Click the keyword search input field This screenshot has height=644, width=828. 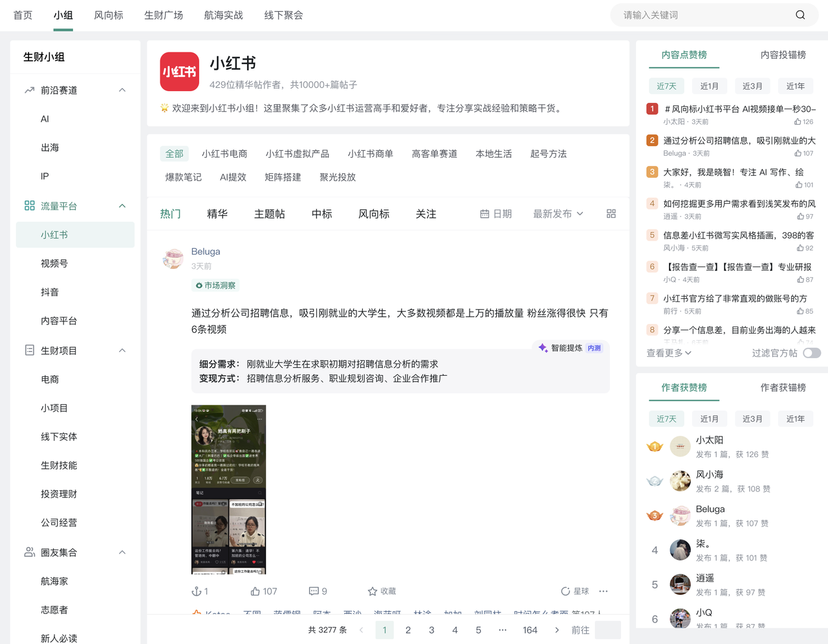click(x=705, y=15)
